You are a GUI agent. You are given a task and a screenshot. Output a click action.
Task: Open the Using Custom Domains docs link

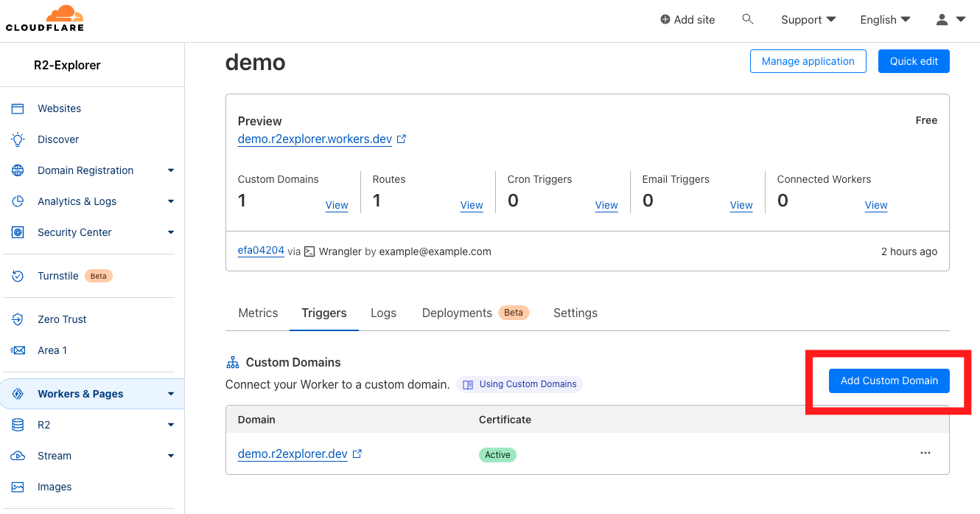click(519, 384)
